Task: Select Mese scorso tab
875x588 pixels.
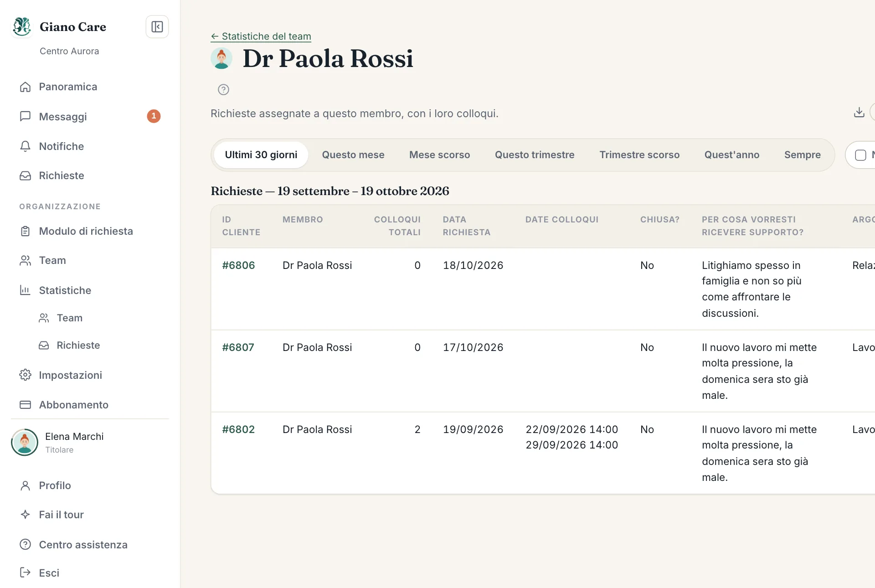Action: [440, 155]
